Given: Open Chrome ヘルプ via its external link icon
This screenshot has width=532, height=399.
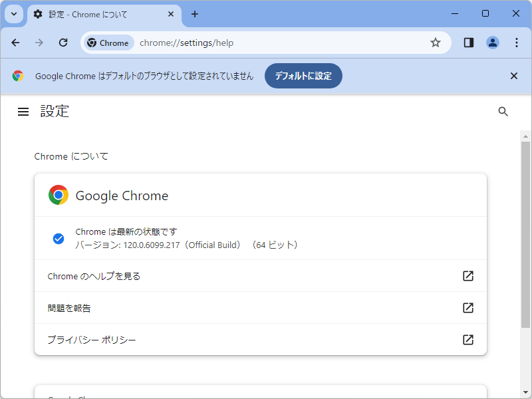Looking at the screenshot, I should (468, 276).
